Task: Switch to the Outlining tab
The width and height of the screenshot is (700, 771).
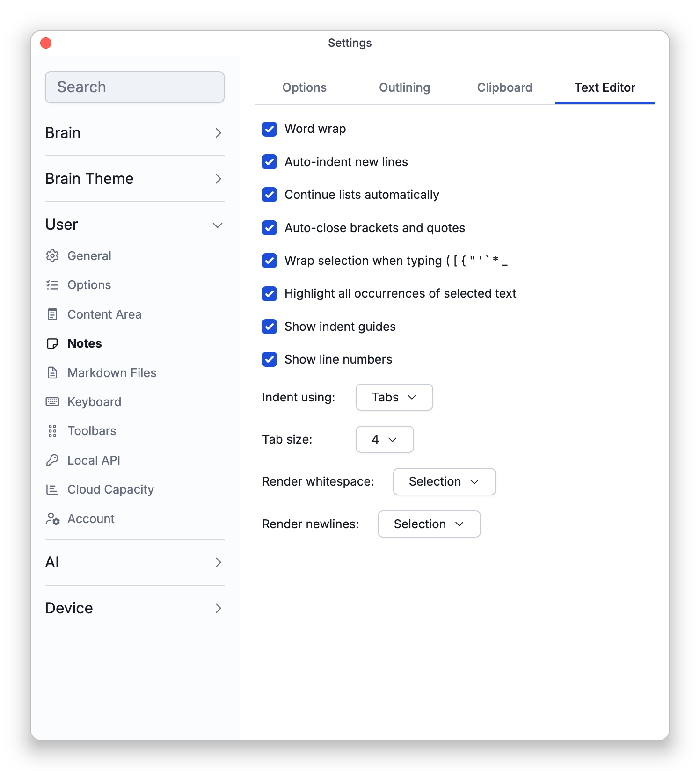Action: tap(405, 87)
